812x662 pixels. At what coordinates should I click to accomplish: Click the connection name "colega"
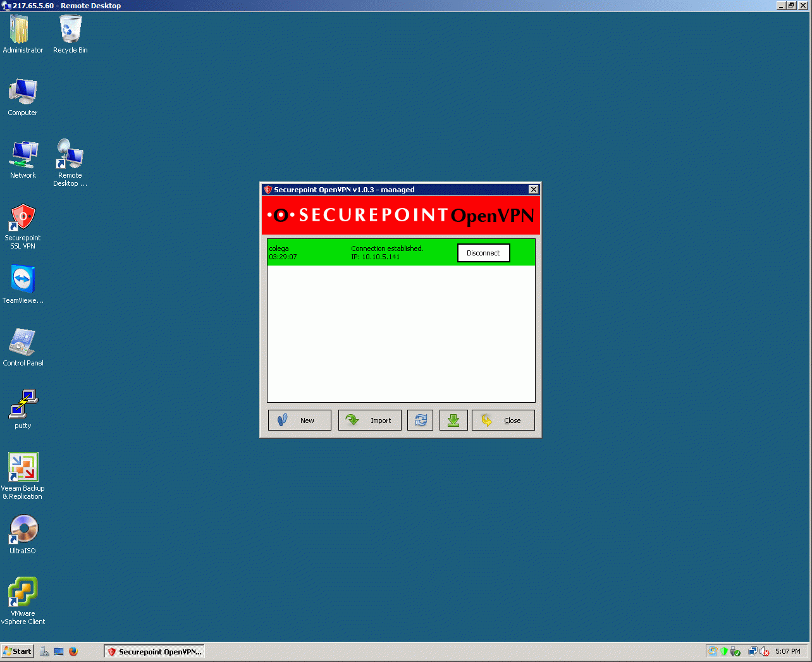tap(279, 249)
